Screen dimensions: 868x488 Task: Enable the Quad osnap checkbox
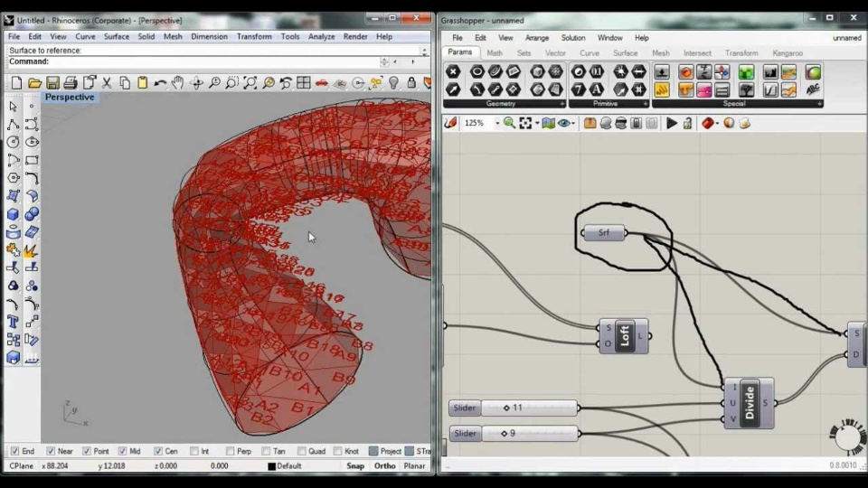coord(302,452)
